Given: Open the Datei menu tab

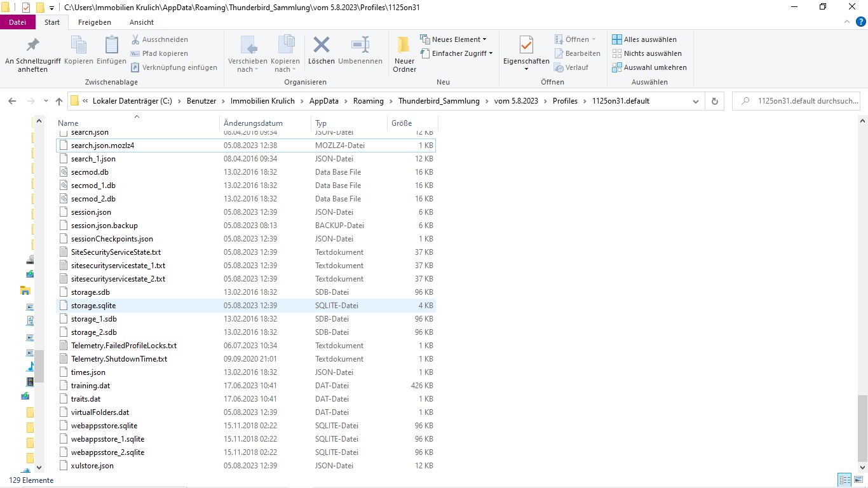Looking at the screenshot, I should [x=18, y=22].
